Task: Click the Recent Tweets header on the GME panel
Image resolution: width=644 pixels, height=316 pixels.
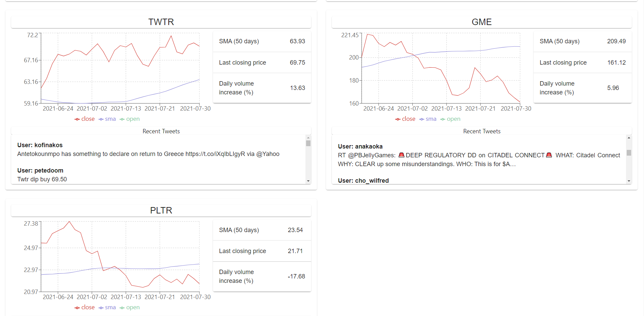Action: [481, 131]
